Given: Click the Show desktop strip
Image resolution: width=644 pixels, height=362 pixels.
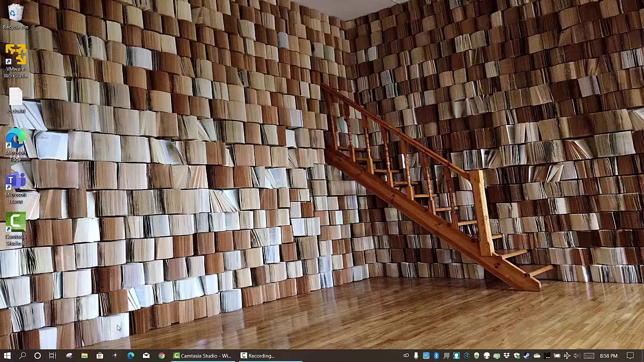Looking at the screenshot, I should [642, 355].
